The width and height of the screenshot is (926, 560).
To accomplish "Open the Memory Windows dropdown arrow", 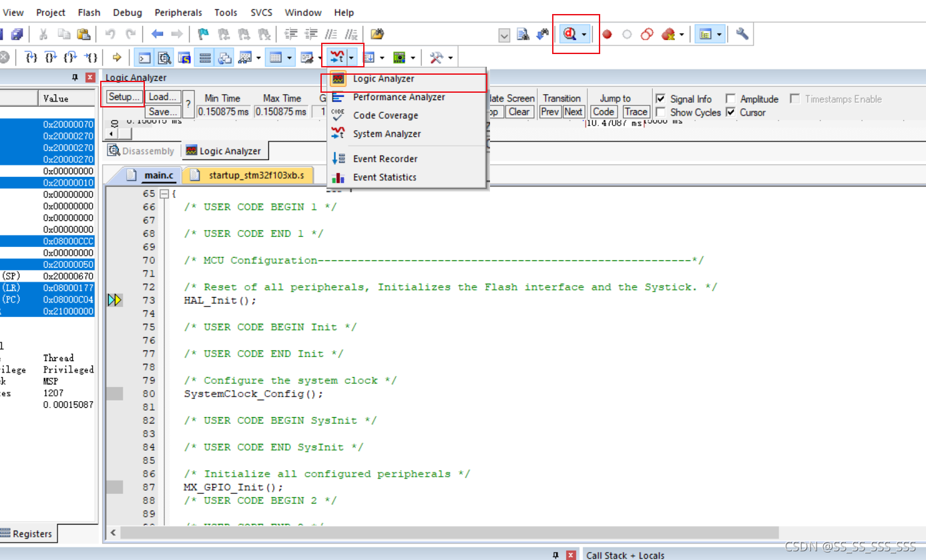I will pos(290,58).
